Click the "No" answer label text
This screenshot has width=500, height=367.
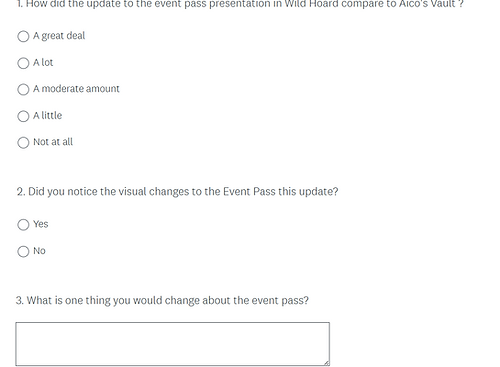39,251
